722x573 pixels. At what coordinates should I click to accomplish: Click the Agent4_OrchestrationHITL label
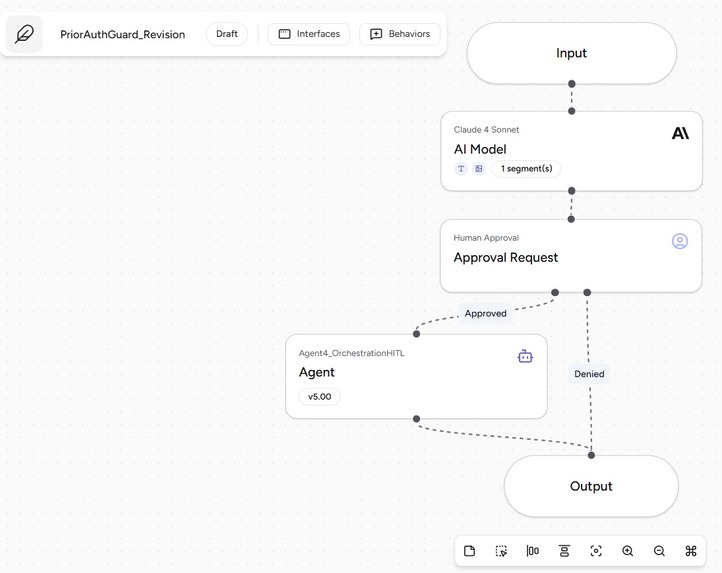click(351, 353)
